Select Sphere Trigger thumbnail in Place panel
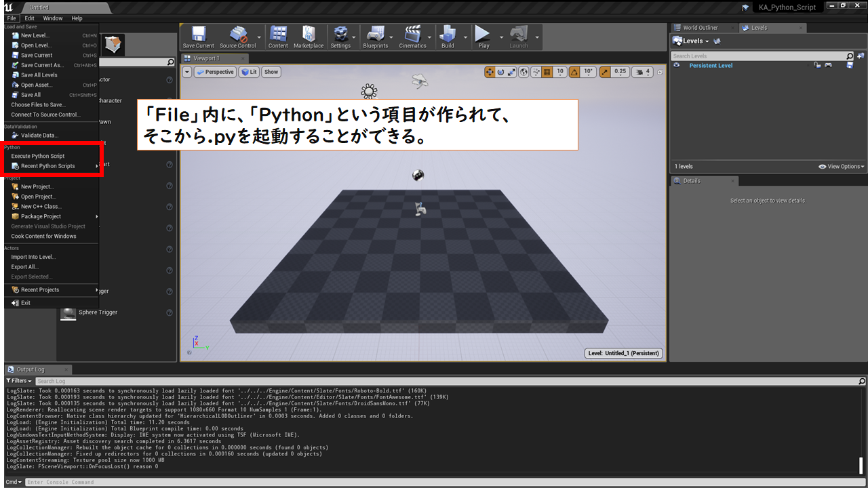Screen dimensions: 868x488 pos(68,312)
